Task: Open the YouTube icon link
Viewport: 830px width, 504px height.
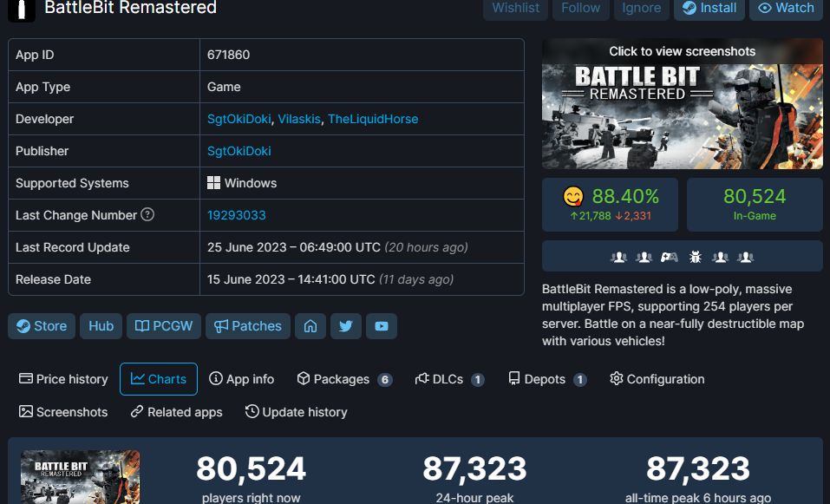Action: point(381,326)
